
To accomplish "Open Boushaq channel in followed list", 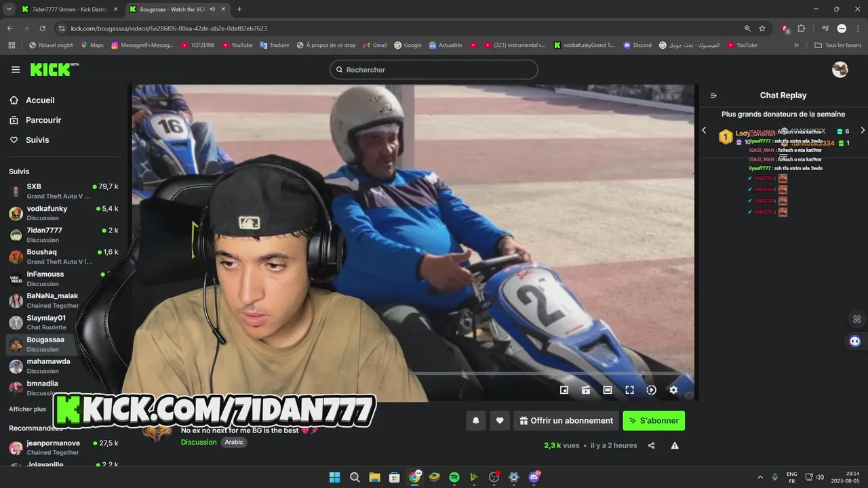I will click(64, 256).
